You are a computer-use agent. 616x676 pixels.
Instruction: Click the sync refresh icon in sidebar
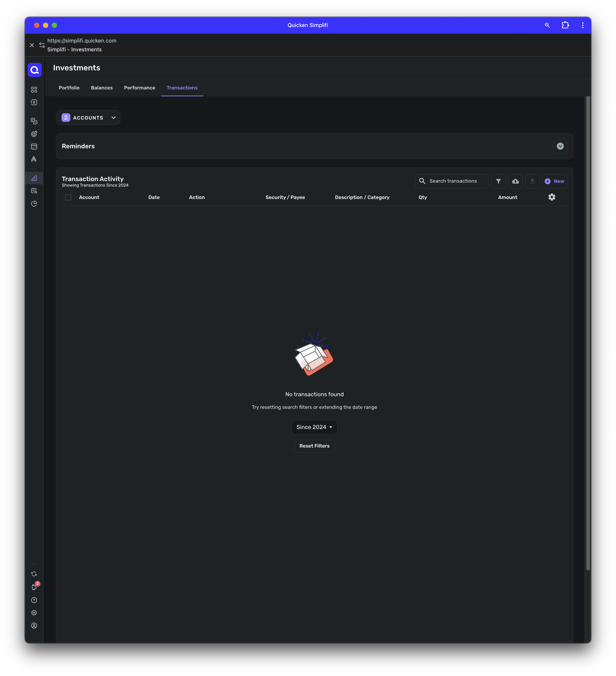[34, 574]
